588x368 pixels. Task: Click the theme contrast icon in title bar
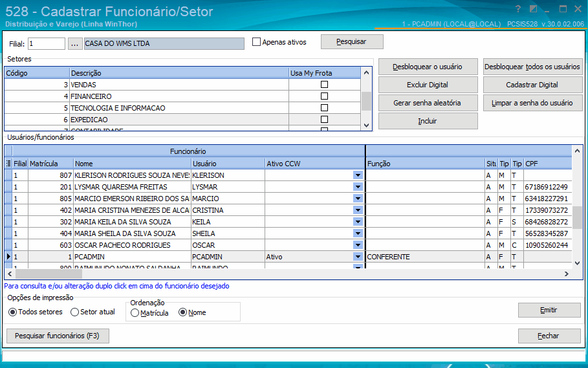[533, 9]
